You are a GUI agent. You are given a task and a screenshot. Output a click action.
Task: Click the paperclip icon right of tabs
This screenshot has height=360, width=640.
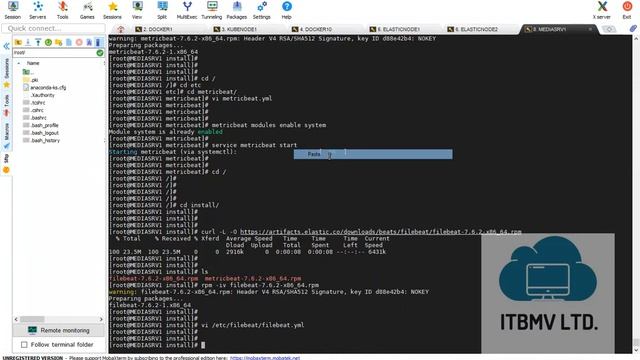pyautogui.click(x=633, y=29)
